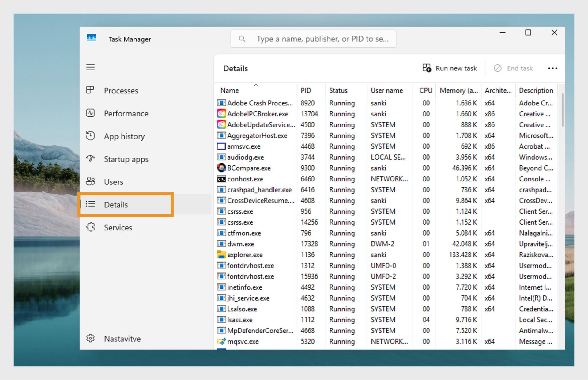Open the Processes page
Image resolution: width=588 pixels, height=380 pixels.
(x=121, y=91)
